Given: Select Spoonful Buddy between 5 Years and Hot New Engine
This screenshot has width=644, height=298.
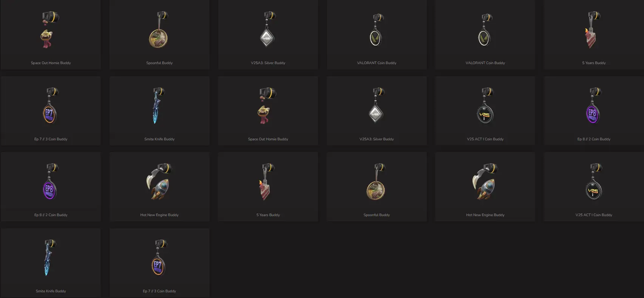Looking at the screenshot, I should pyautogui.click(x=377, y=187).
